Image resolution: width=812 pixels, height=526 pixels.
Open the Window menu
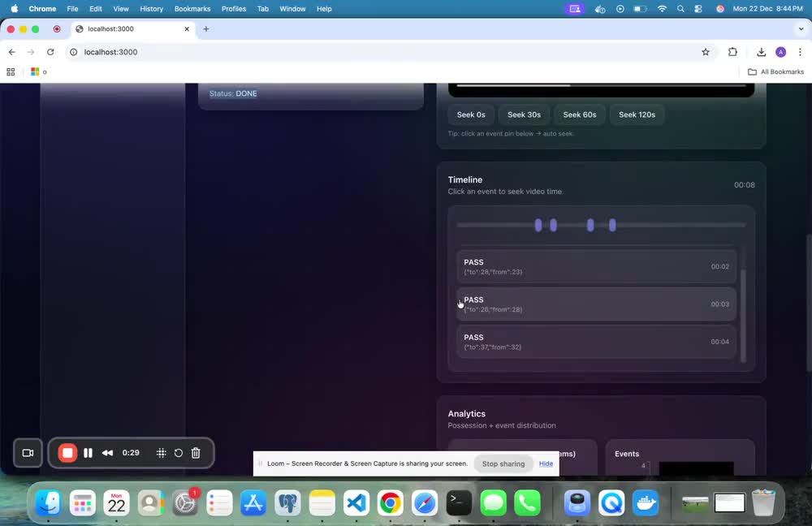[x=292, y=9]
